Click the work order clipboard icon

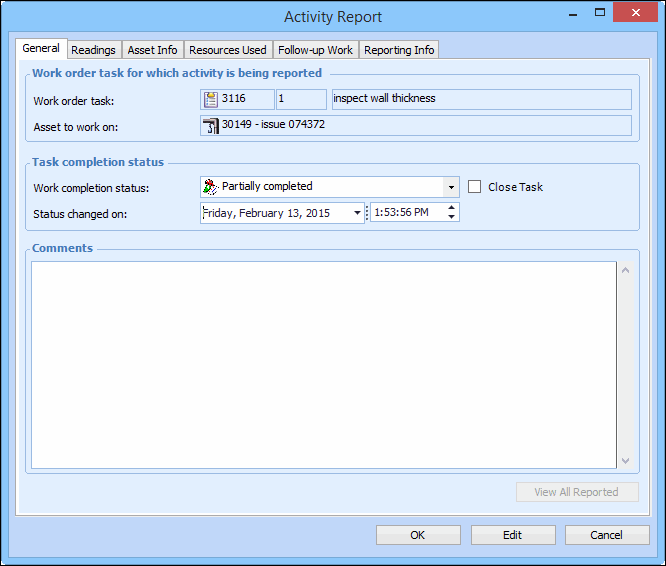tap(211, 99)
